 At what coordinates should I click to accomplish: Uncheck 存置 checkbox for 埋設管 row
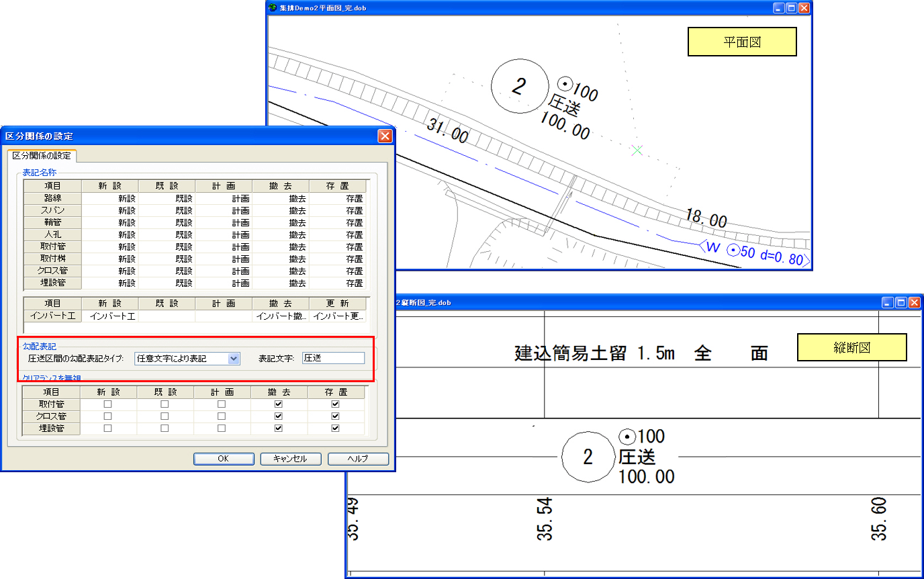pyautogui.click(x=335, y=429)
